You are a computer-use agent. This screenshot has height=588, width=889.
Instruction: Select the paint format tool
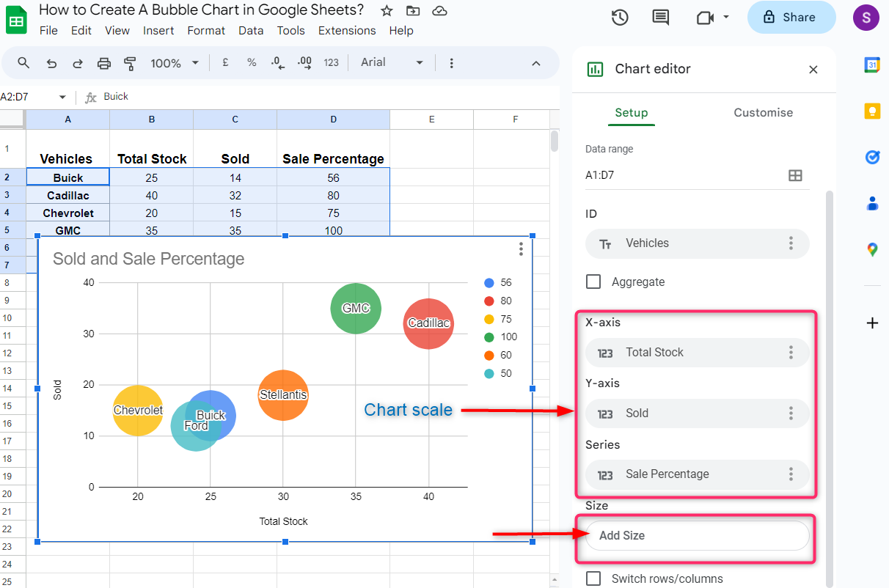coord(131,63)
